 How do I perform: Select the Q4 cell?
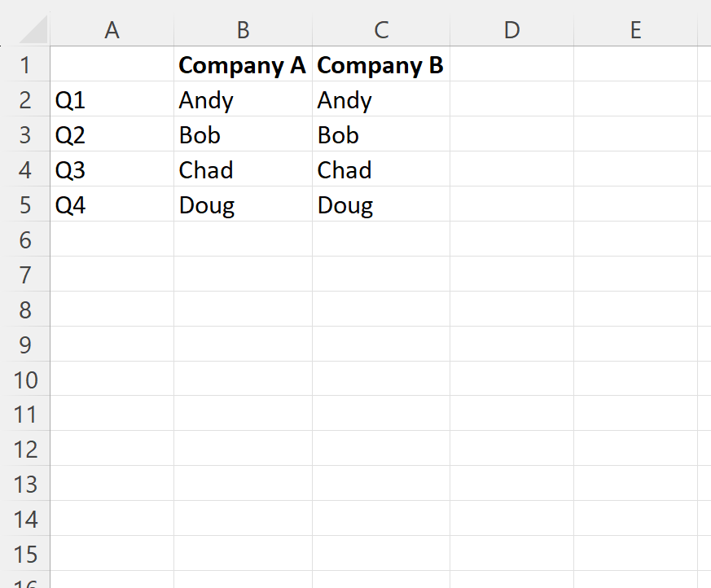point(112,204)
